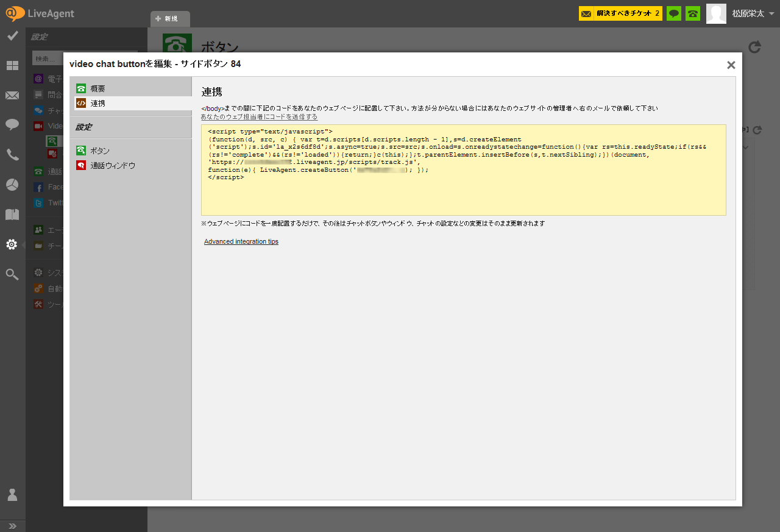
Task: Select the gear システム item in background menu
Action: coord(48,272)
